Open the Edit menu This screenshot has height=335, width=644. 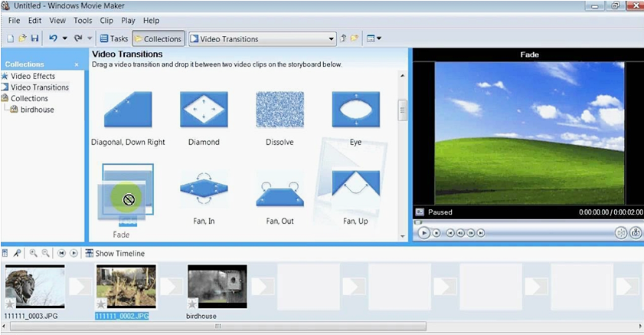[34, 21]
